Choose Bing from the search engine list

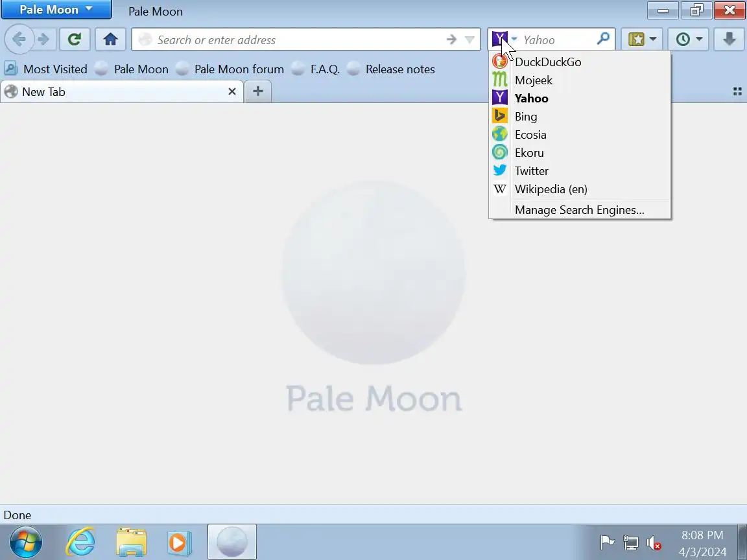580,116
